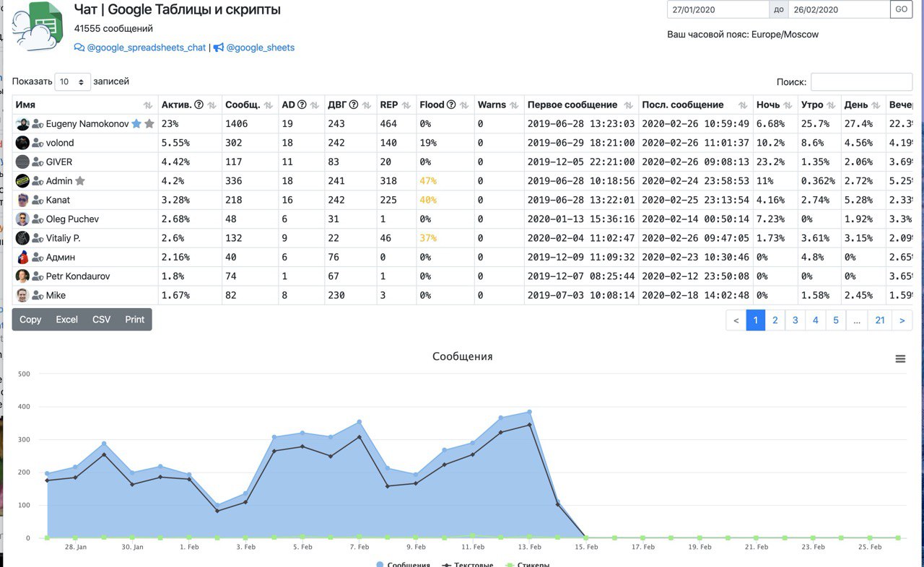
Task: Export the table as CSV
Action: 102,320
